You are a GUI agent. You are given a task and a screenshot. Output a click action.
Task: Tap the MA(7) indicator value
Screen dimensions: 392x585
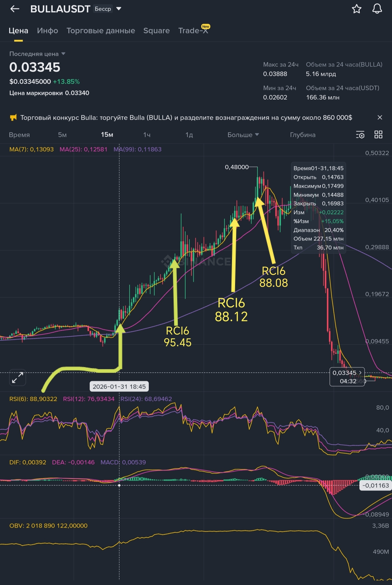coord(32,149)
